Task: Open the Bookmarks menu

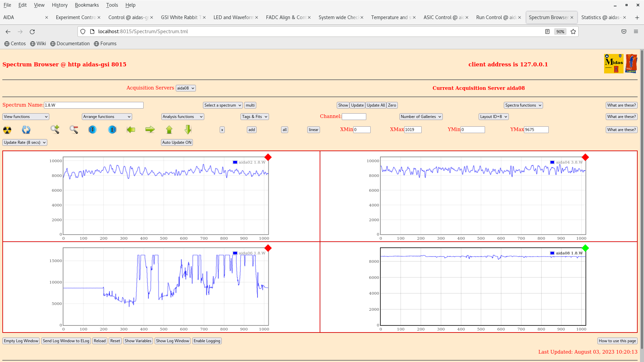Action: (x=87, y=5)
